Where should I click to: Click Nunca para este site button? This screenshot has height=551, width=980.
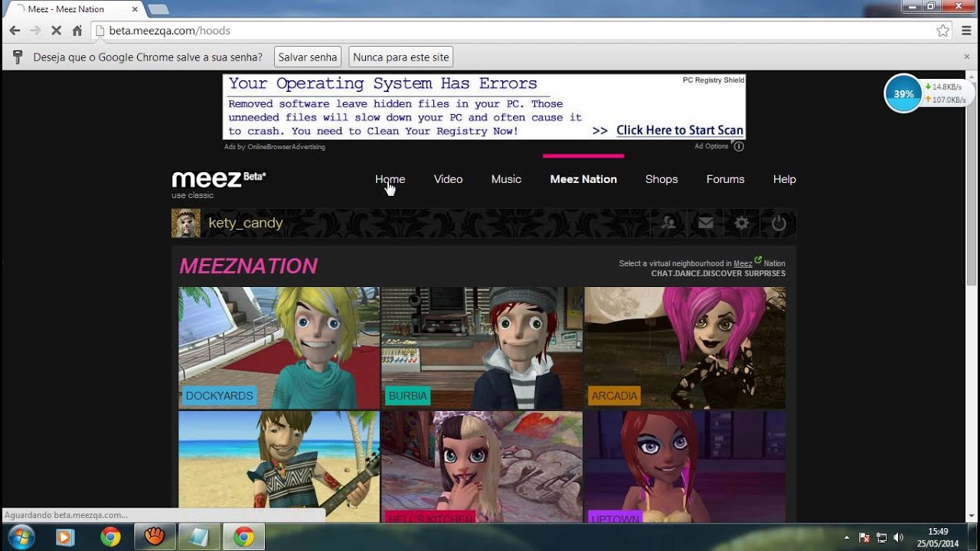401,57
